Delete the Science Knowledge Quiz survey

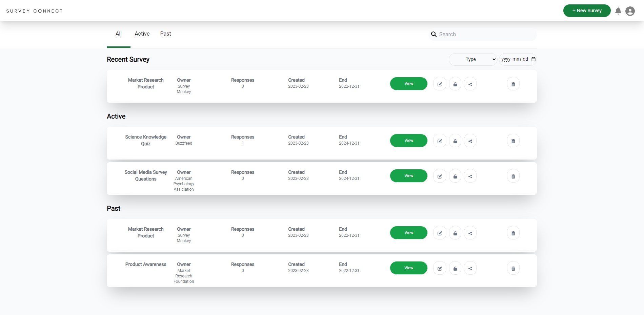[513, 141]
